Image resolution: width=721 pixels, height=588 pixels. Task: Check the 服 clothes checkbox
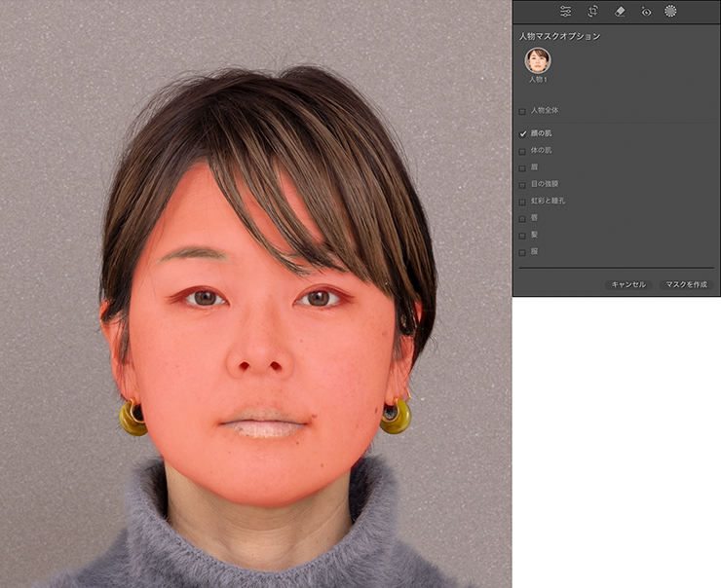pos(523,251)
